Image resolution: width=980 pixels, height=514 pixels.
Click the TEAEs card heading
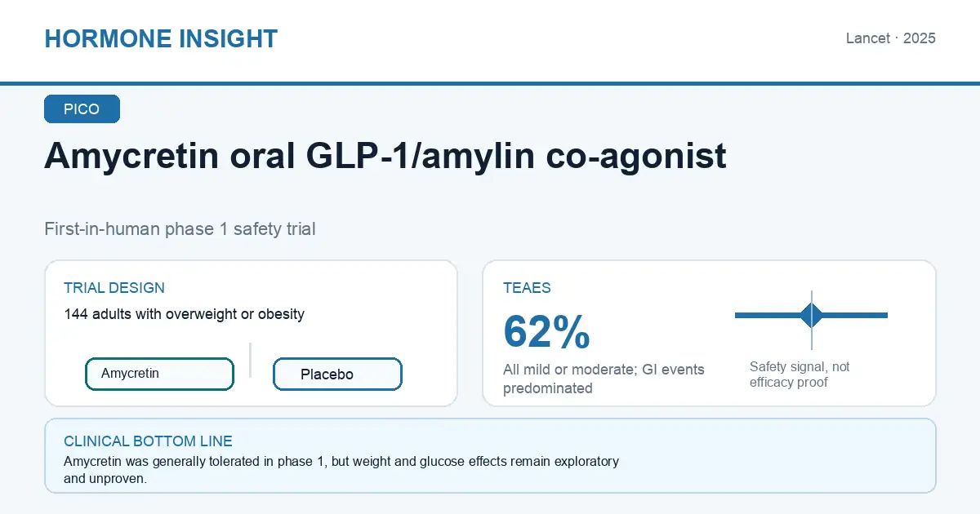(527, 288)
